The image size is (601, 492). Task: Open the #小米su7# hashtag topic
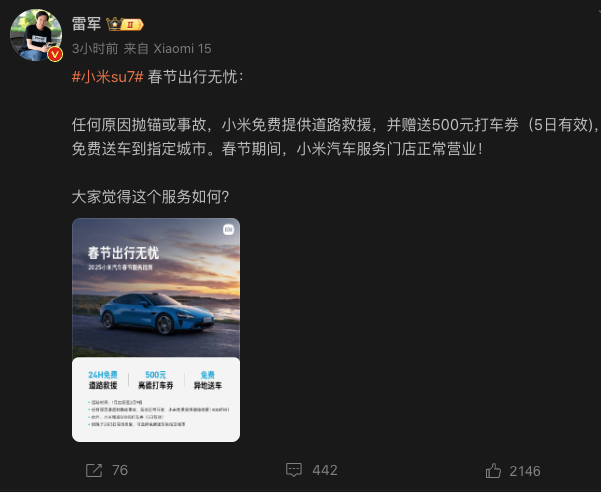108,77
